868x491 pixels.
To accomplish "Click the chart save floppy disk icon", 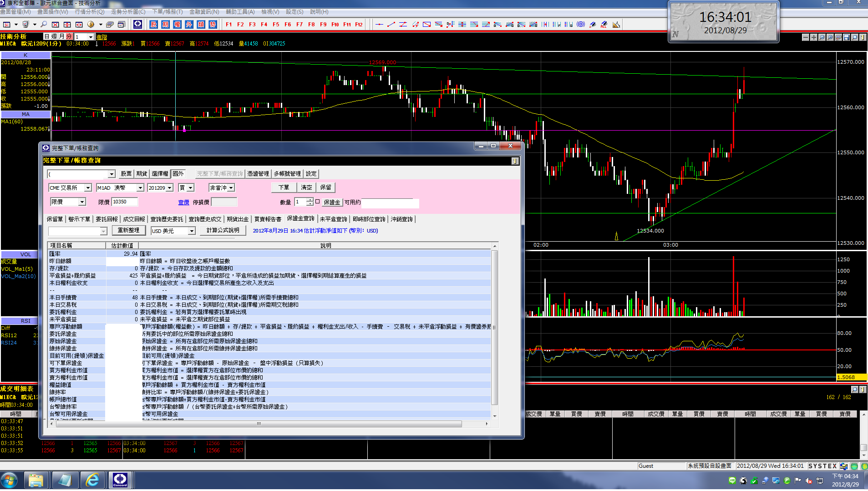I will 847,37.
